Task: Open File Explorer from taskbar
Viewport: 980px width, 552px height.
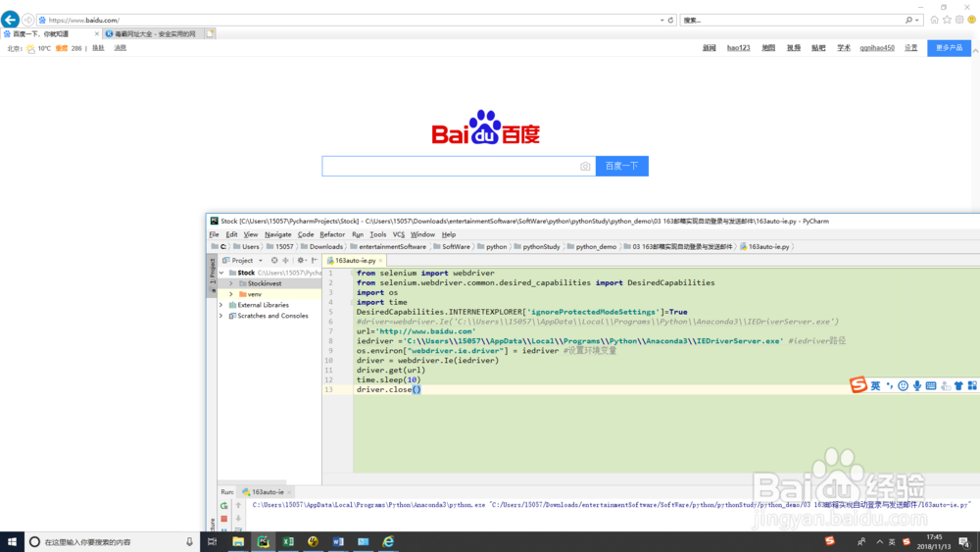Action: [x=238, y=541]
